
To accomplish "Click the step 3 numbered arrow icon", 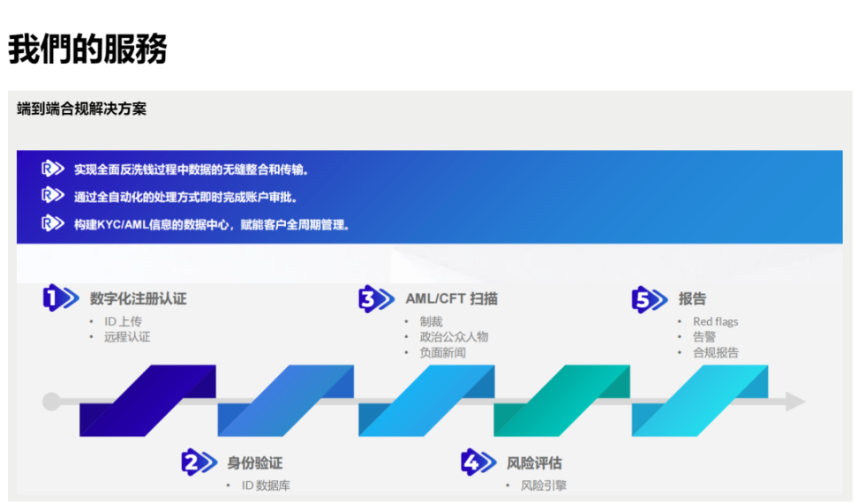I will pos(376,299).
